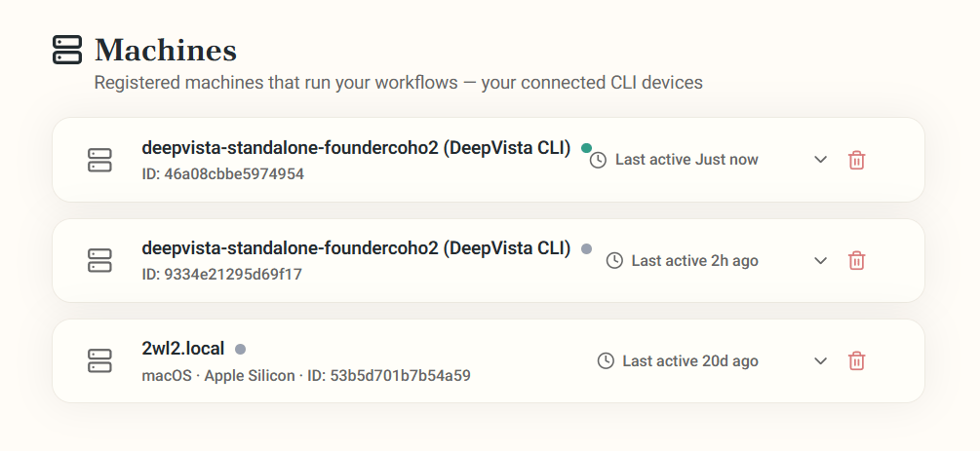The height and width of the screenshot is (451, 980).
Task: Expand the machine last active 2h ago
Action: [x=821, y=260]
